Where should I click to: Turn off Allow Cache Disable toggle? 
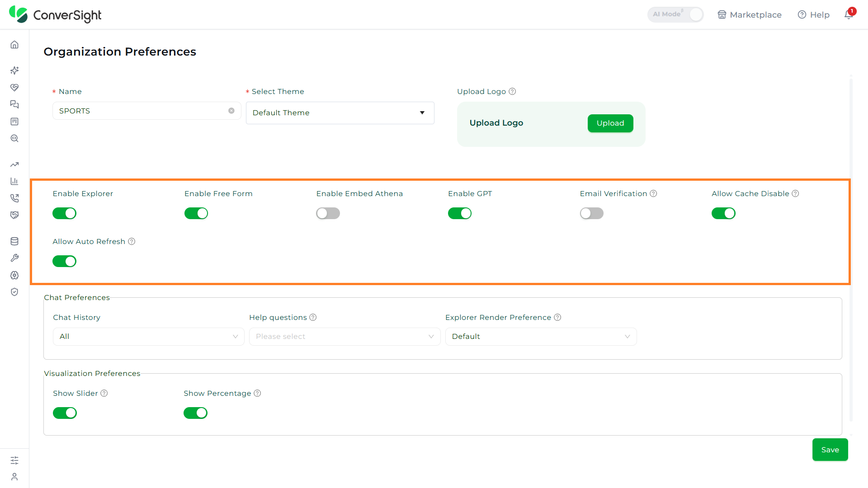(723, 213)
